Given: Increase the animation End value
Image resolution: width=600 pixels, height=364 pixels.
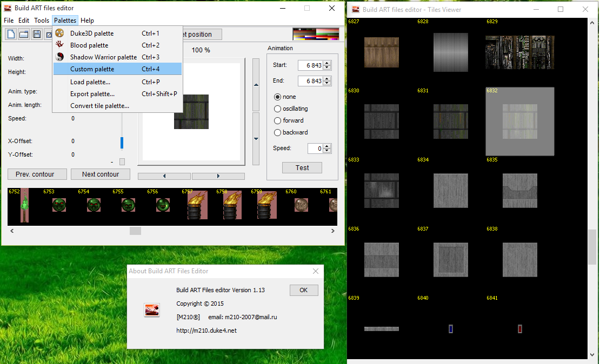Looking at the screenshot, I should tap(327, 79).
